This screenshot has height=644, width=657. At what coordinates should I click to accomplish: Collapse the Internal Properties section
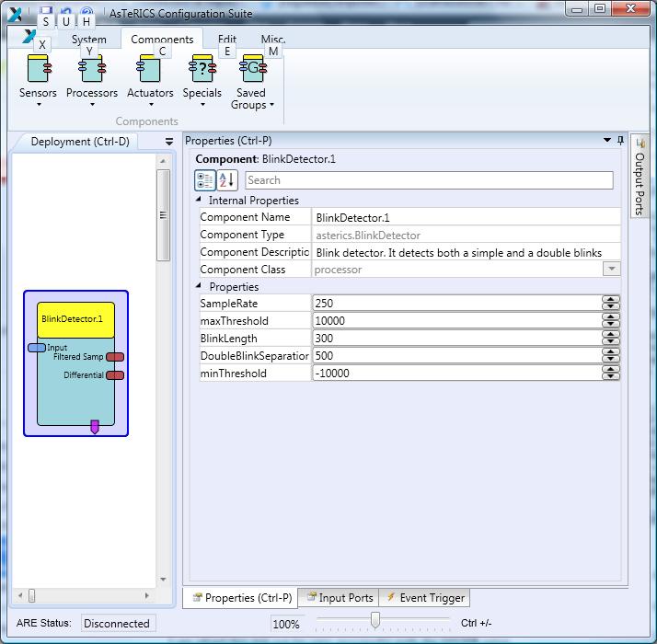point(199,200)
